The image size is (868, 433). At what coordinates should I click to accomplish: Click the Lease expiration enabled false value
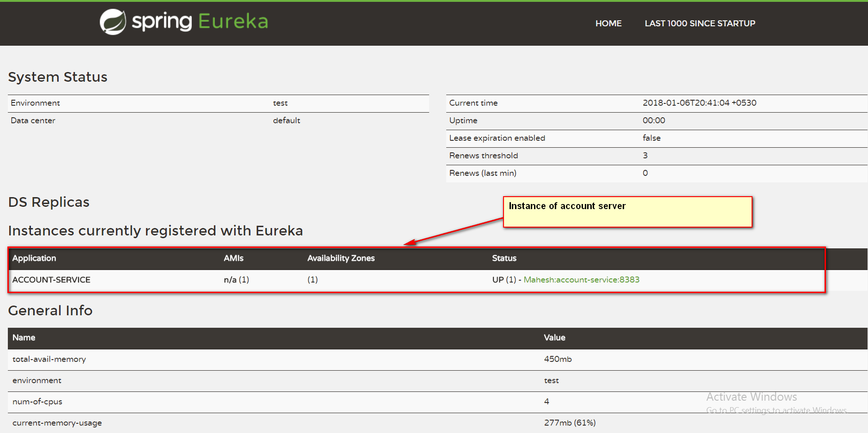[x=651, y=138]
